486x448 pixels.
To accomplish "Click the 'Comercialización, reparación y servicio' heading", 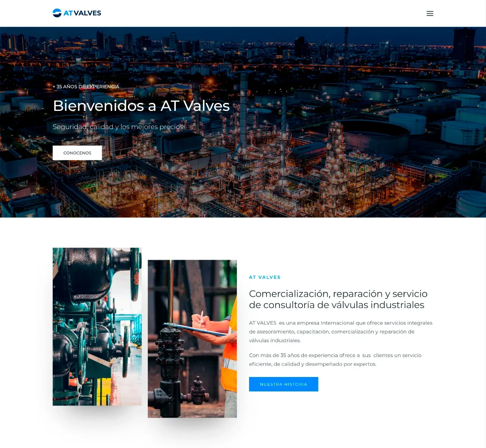I will tap(338, 299).
